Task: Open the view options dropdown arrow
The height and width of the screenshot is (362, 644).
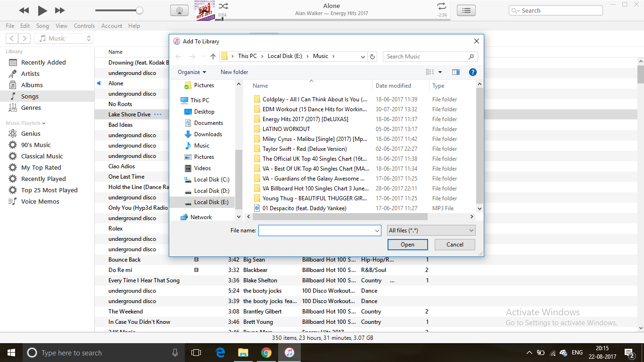Action: 440,72
